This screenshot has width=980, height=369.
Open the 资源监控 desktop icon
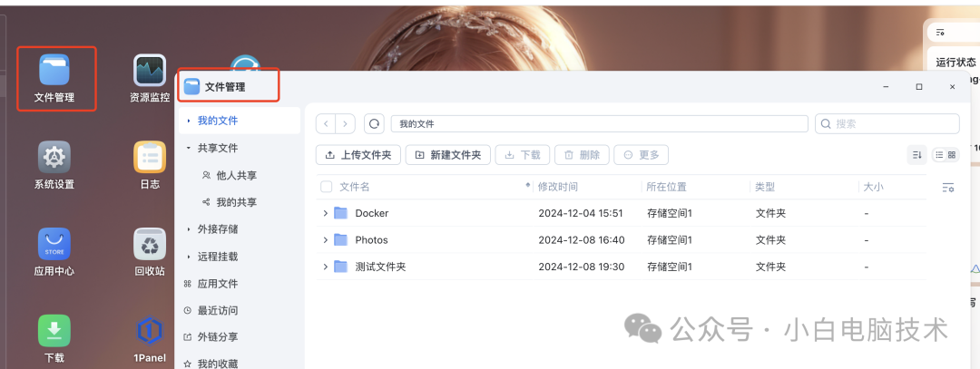pos(150,70)
